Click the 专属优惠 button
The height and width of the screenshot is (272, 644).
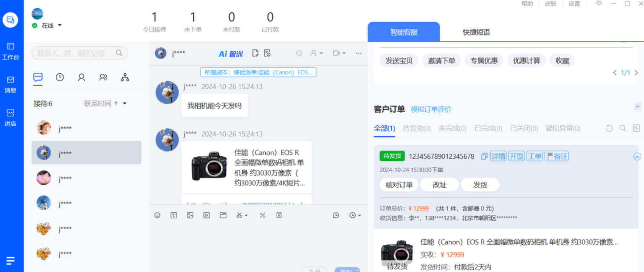pyautogui.click(x=484, y=61)
